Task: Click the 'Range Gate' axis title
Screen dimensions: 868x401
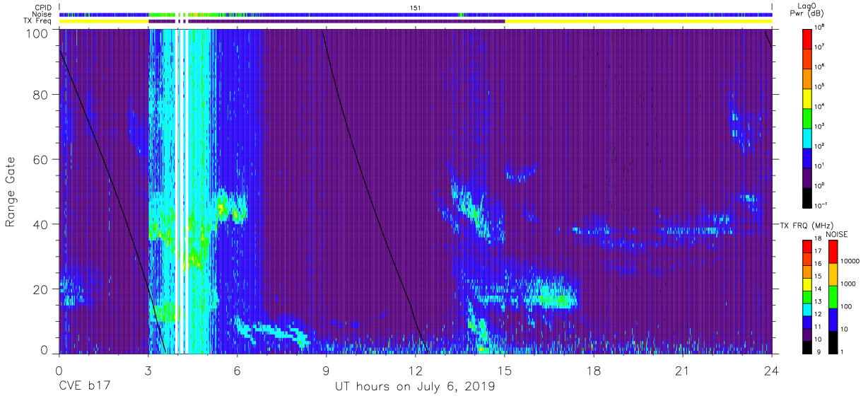Action: tap(11, 192)
